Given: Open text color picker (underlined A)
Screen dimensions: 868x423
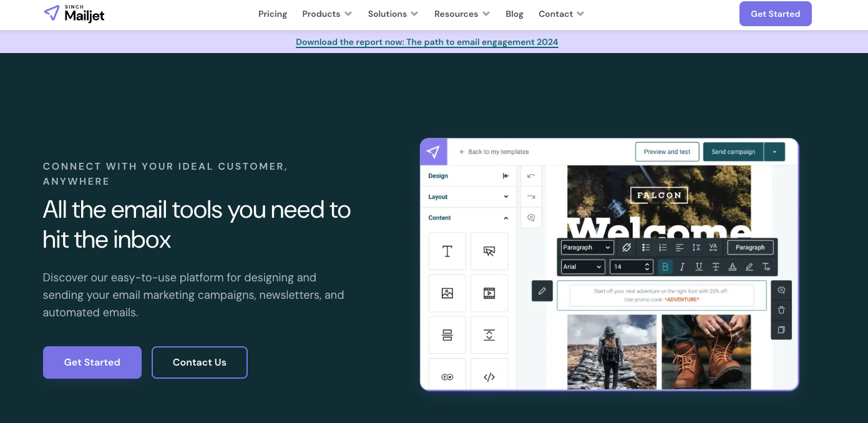Looking at the screenshot, I should (x=733, y=267).
